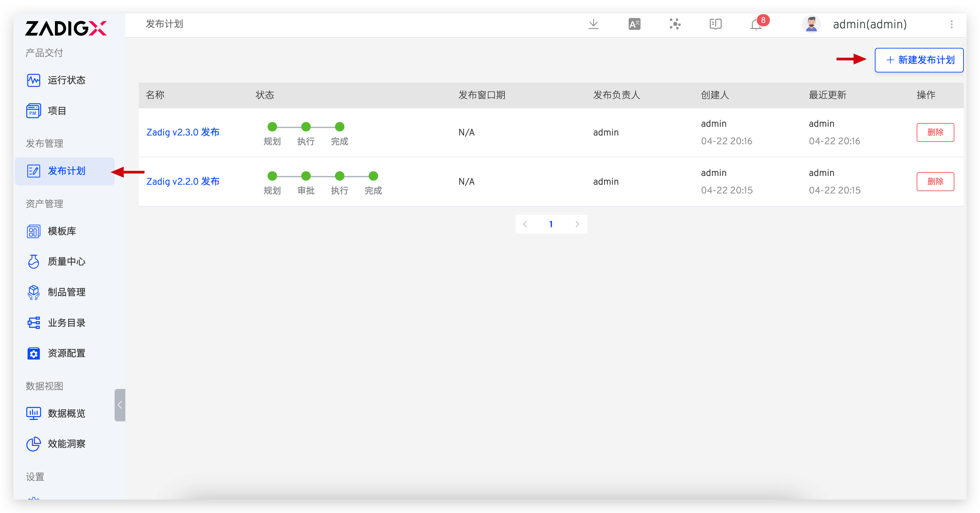Open 运行状态 in sidebar

click(66, 80)
